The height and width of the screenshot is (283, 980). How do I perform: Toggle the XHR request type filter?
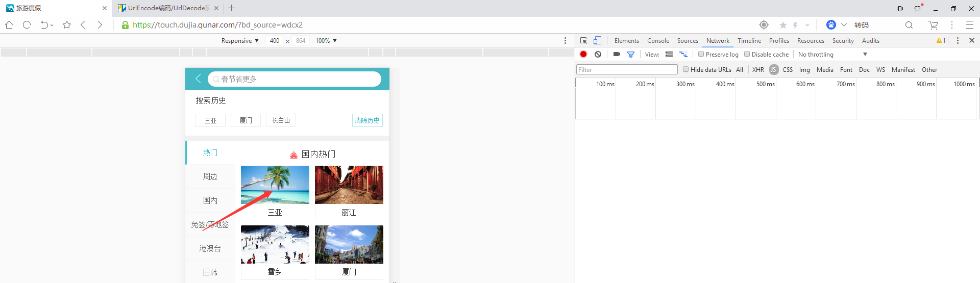[758, 70]
